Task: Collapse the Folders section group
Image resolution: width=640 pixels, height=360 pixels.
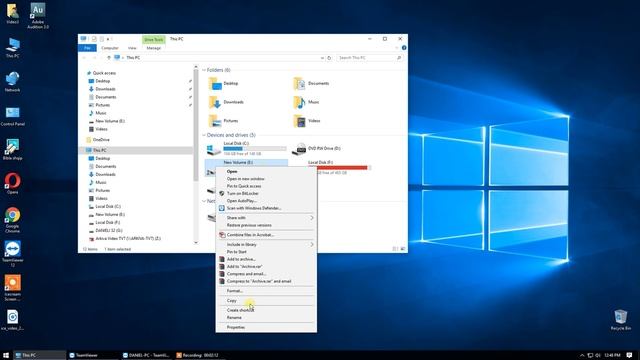Action: (204, 70)
